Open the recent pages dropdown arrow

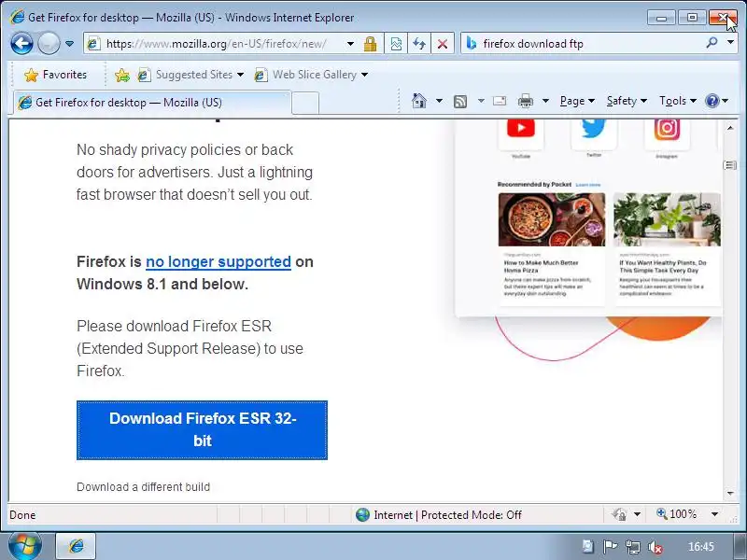[x=69, y=44]
